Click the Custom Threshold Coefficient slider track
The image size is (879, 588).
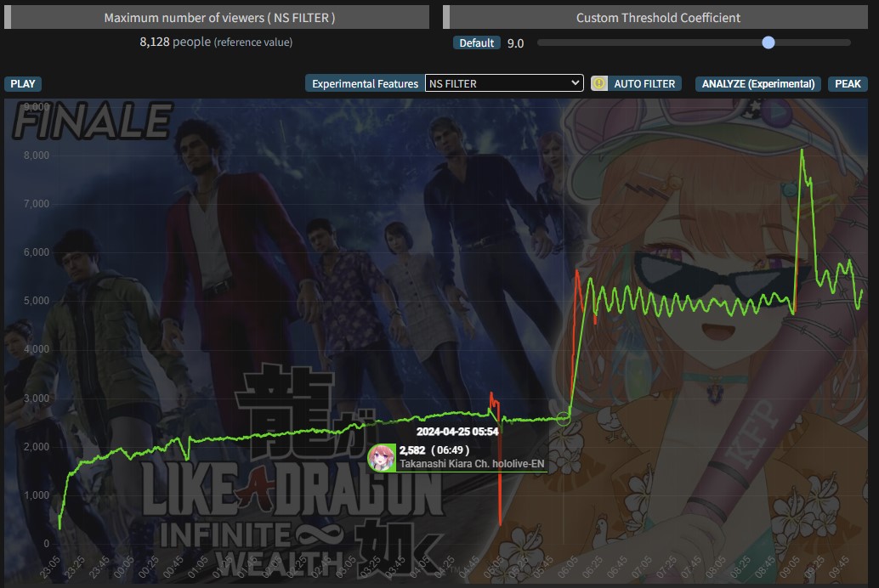pos(694,42)
